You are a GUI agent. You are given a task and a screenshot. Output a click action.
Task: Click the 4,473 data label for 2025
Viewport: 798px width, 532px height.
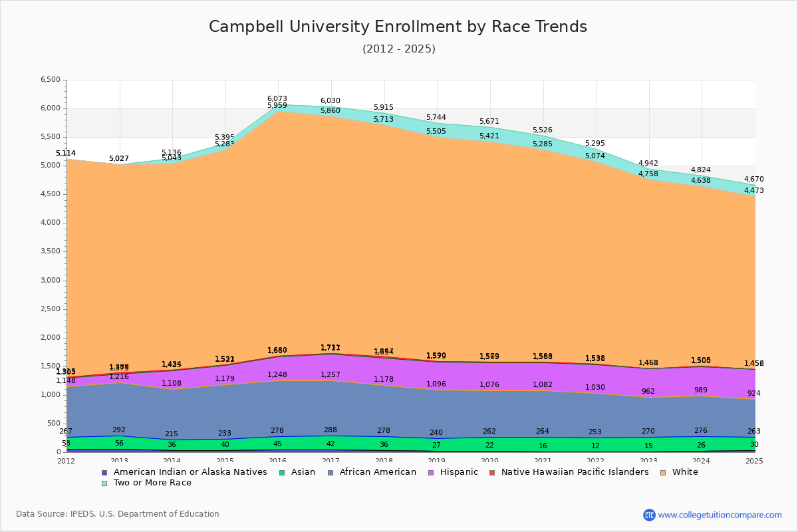(x=754, y=190)
